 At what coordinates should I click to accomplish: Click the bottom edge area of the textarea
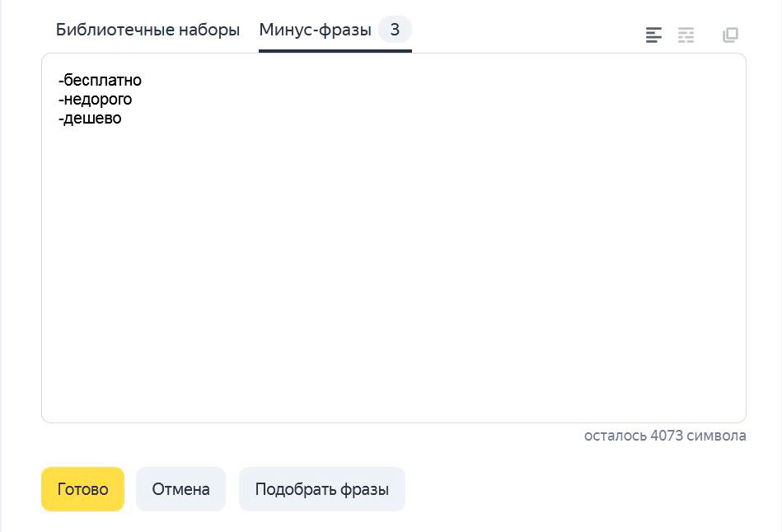click(x=394, y=415)
